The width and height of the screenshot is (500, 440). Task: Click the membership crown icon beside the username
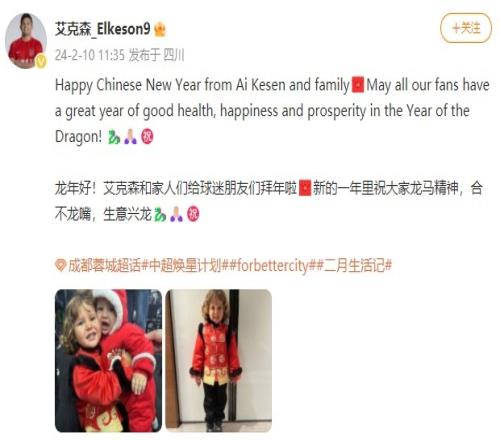pyautogui.click(x=160, y=30)
